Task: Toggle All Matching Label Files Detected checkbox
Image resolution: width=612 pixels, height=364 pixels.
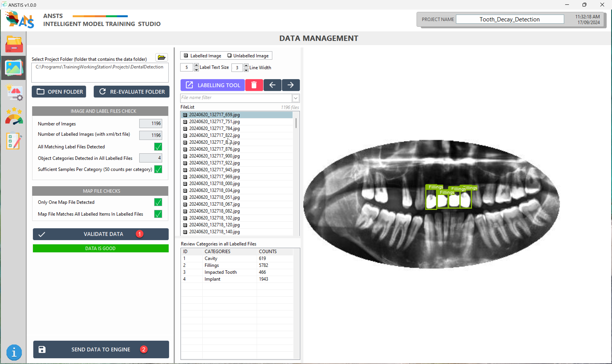Action: coord(158,147)
